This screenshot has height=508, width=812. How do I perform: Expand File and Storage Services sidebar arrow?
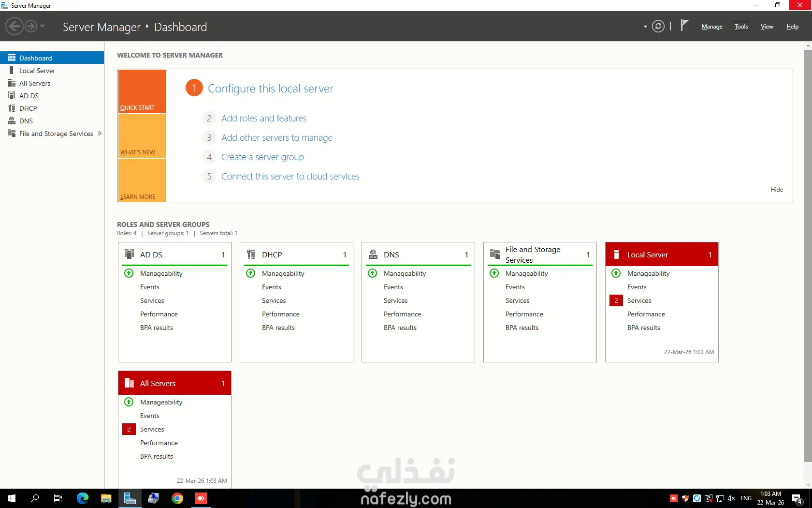click(100, 134)
